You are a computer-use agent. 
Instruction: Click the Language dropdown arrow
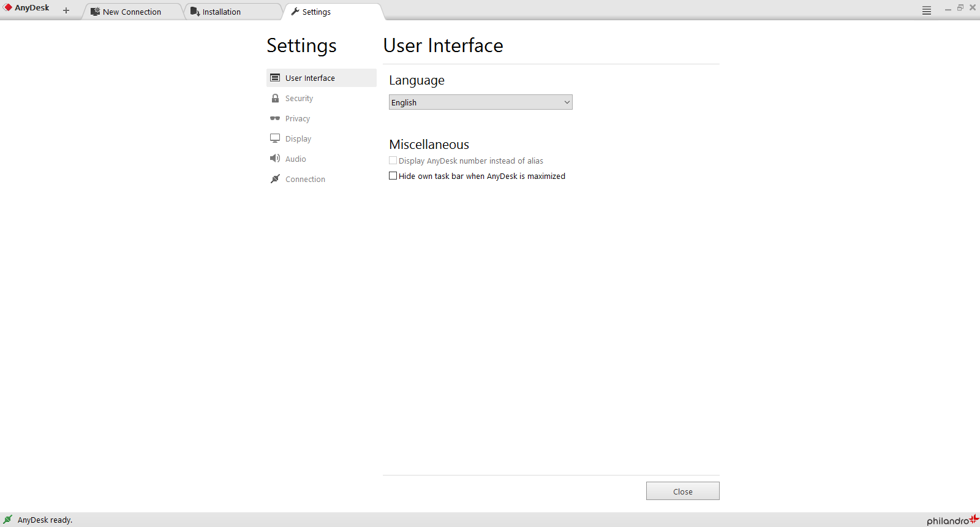[567, 102]
